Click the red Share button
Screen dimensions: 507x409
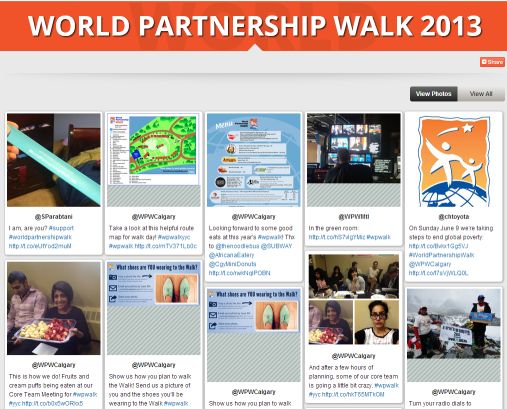492,62
